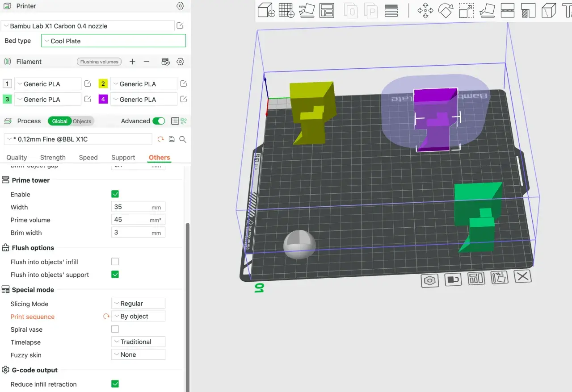The height and width of the screenshot is (392, 572).
Task: Add a new plate with grid icon
Action: (286, 10)
